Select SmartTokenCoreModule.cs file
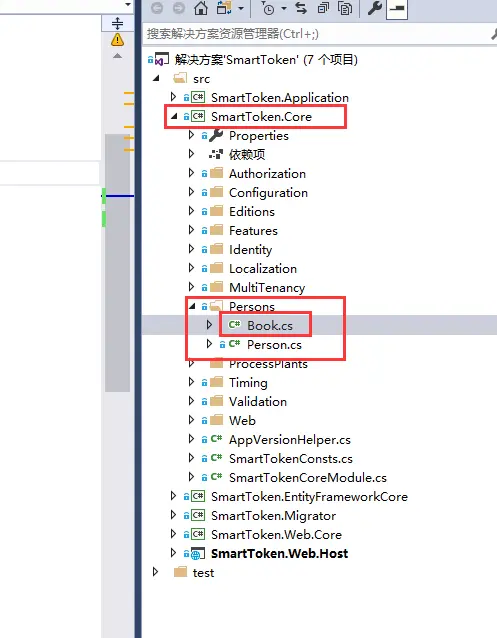 point(308,478)
